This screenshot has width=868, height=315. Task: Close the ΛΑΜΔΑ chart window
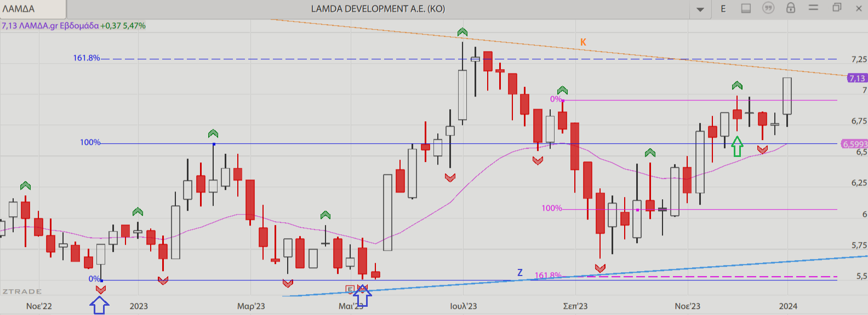click(859, 8)
